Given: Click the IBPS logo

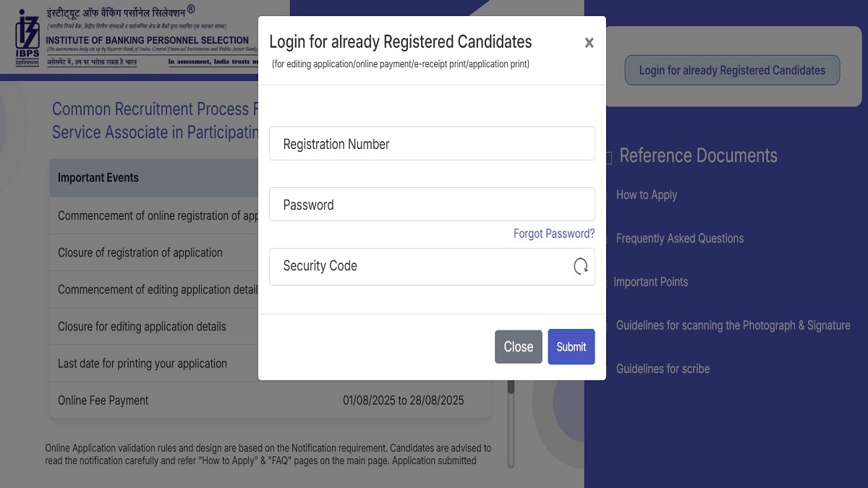Looking at the screenshot, I should click(x=27, y=39).
